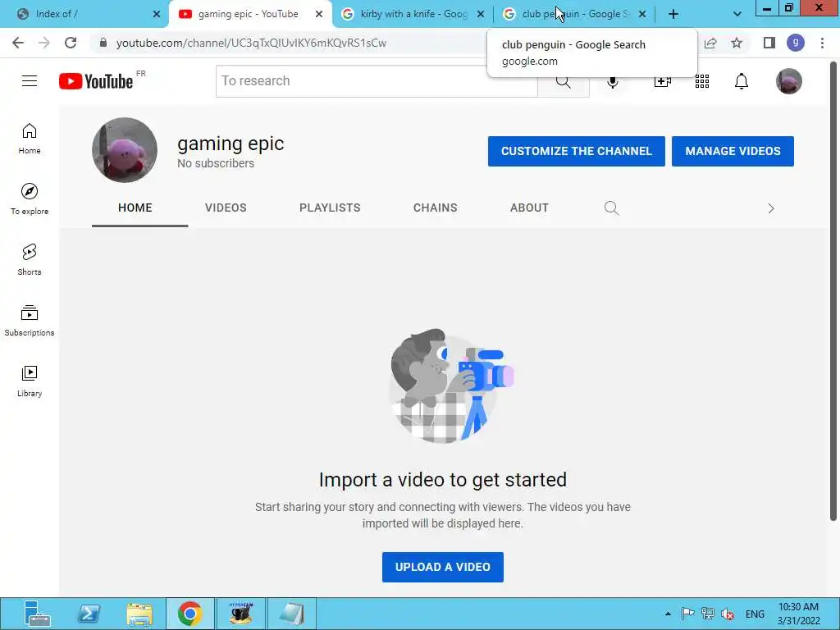Click the address bar URL

pyautogui.click(x=251, y=43)
